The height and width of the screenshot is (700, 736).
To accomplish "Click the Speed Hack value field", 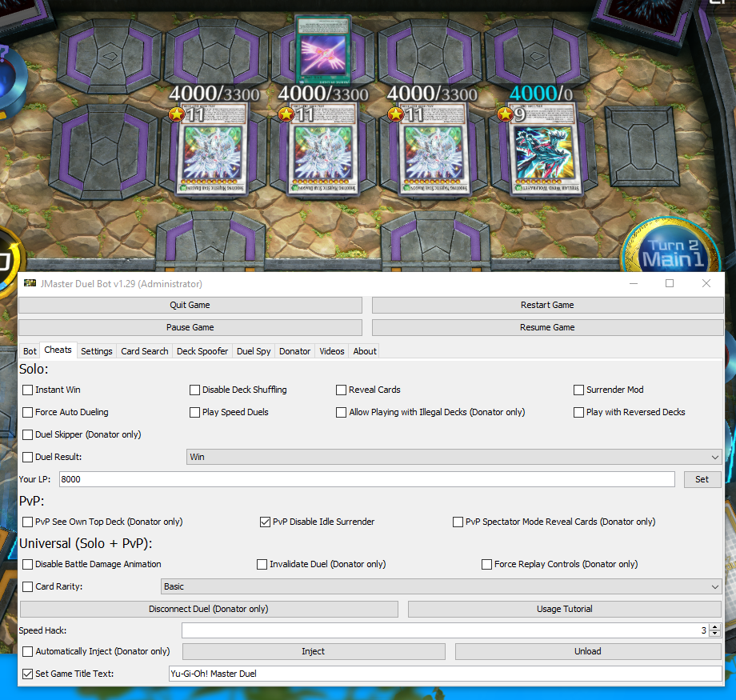I will point(445,630).
